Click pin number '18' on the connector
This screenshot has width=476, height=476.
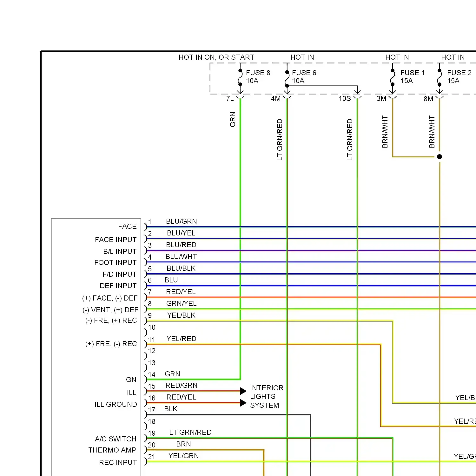click(152, 422)
